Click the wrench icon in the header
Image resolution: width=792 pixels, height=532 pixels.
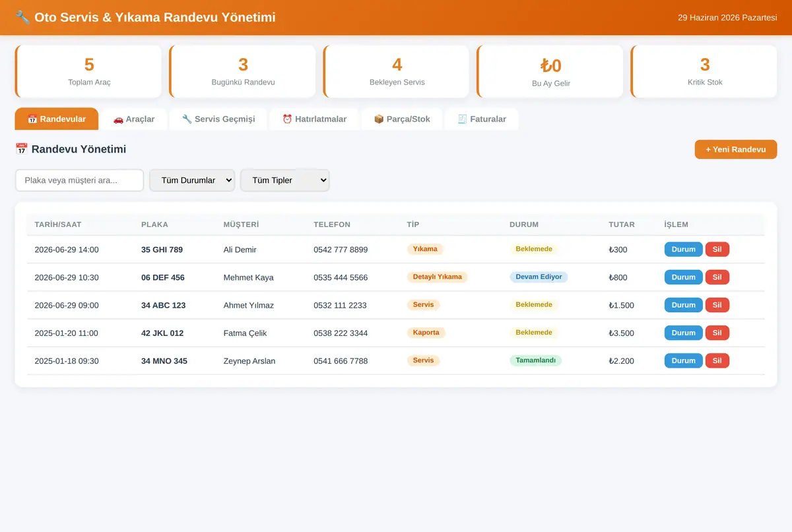pos(22,17)
